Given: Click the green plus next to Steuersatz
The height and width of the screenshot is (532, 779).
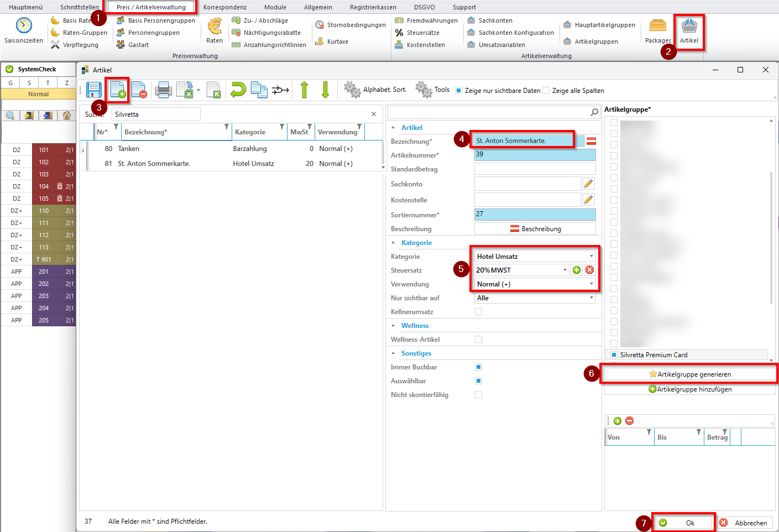Looking at the screenshot, I should point(577,270).
